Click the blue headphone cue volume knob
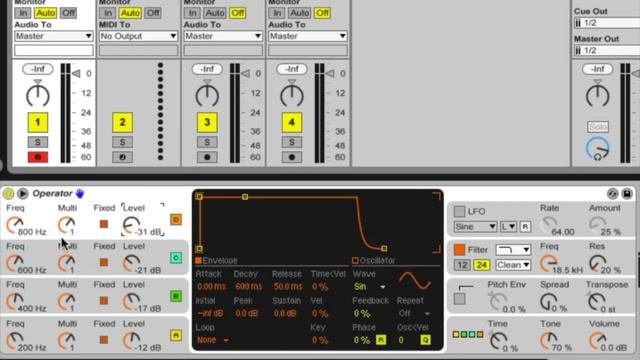640x360 pixels. pyautogui.click(x=598, y=149)
